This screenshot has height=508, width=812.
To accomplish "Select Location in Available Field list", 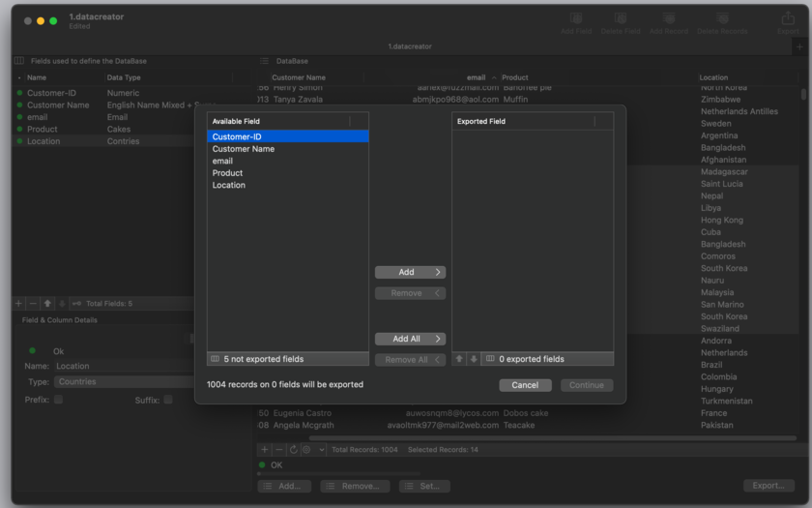I will pyautogui.click(x=288, y=185).
